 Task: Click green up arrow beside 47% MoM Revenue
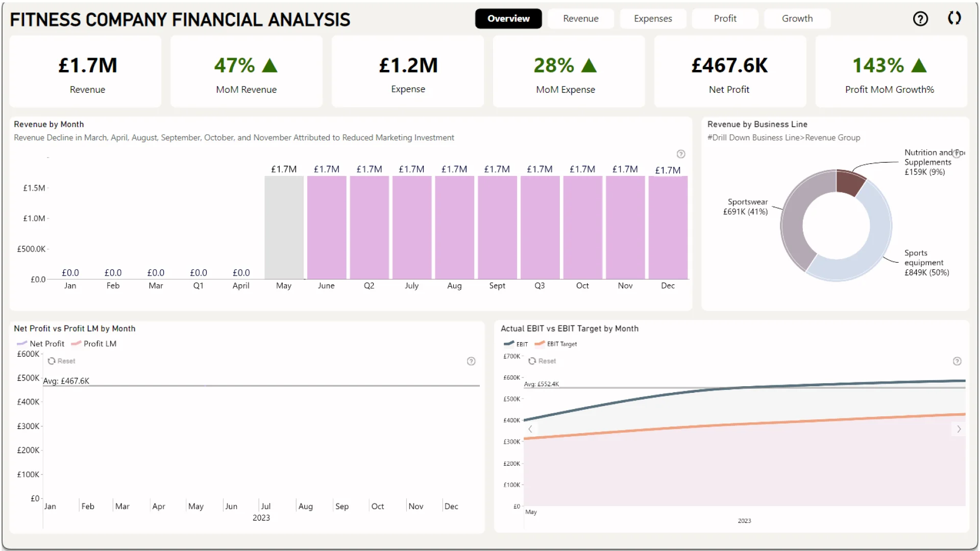tap(269, 65)
